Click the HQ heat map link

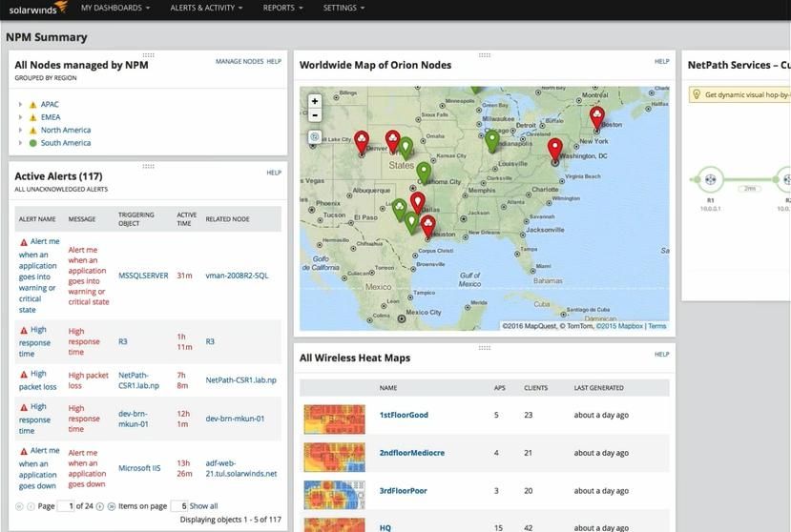tap(385, 528)
